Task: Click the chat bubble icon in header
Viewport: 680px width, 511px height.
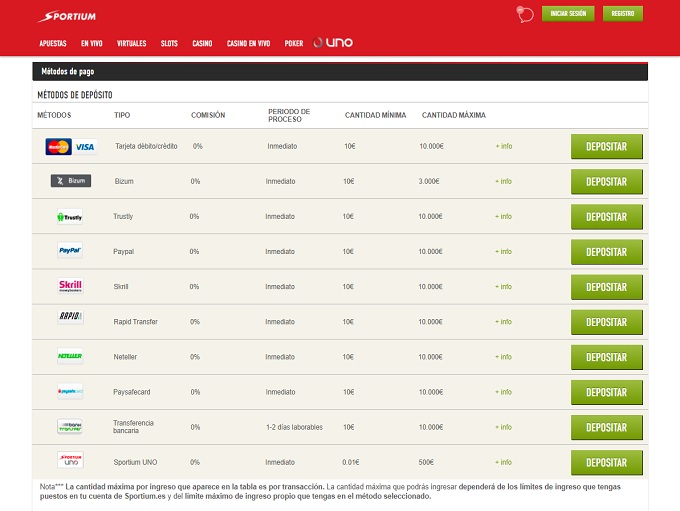Action: (x=522, y=14)
